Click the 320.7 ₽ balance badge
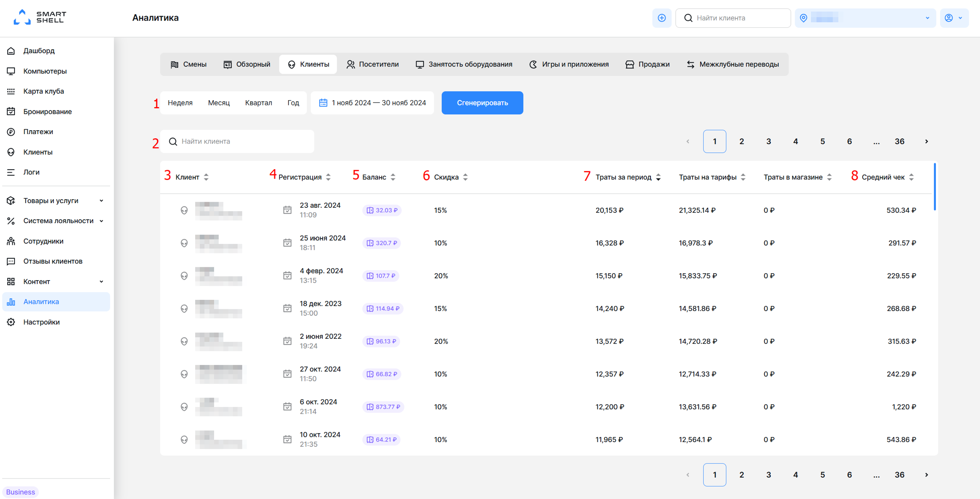The width and height of the screenshot is (980, 499). (382, 243)
